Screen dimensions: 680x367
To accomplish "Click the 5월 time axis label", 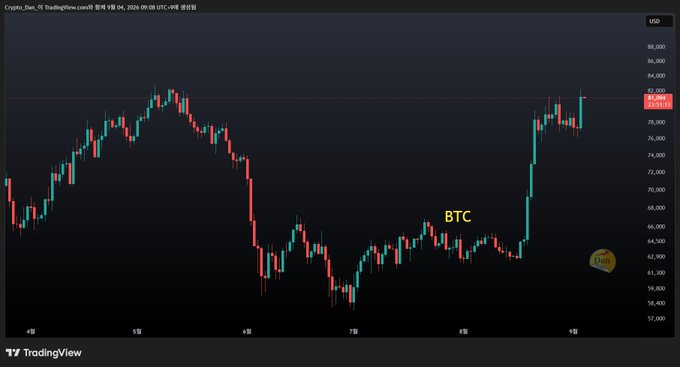I will pos(137,331).
